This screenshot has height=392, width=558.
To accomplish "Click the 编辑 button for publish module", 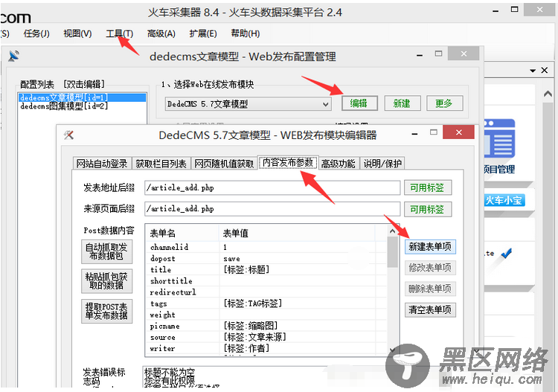I will 359,103.
